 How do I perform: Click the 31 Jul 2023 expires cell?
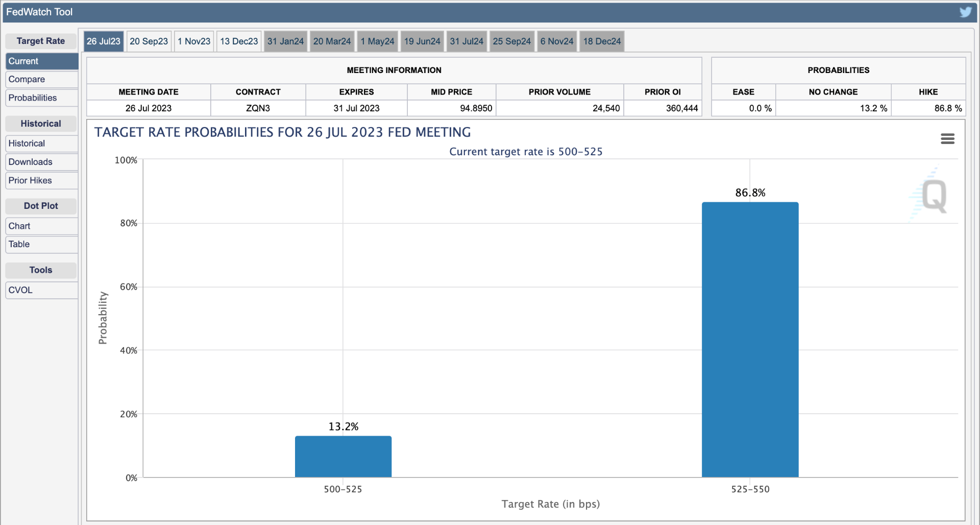[356, 108]
